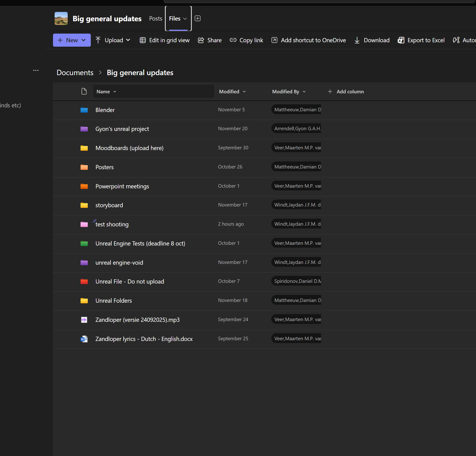Open the three-dots more options menu
This screenshot has width=476, height=456.
36,70
